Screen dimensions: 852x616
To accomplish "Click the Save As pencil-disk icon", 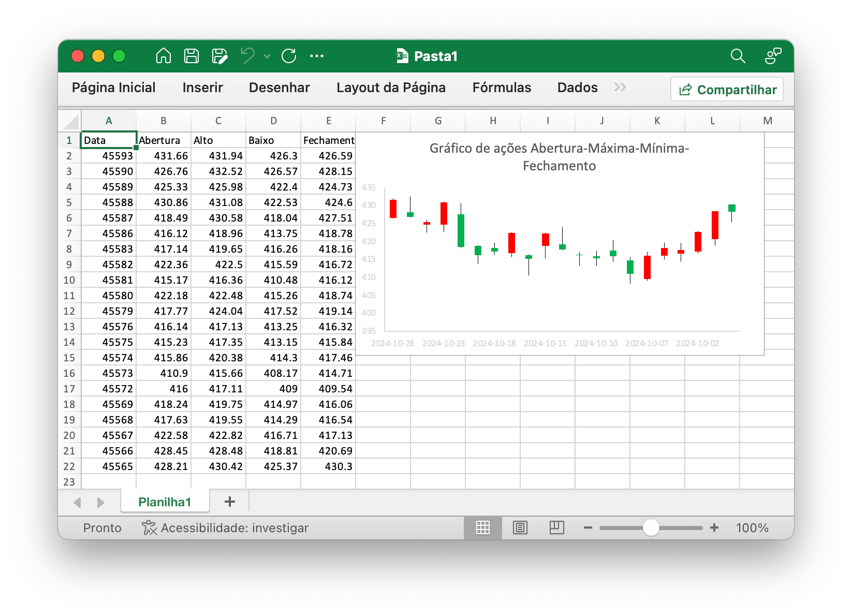I will (x=220, y=56).
